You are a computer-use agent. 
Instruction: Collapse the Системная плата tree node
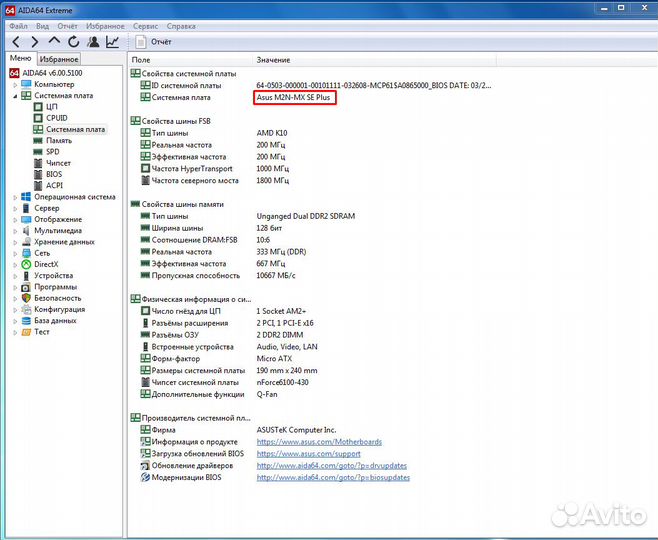coord(15,96)
